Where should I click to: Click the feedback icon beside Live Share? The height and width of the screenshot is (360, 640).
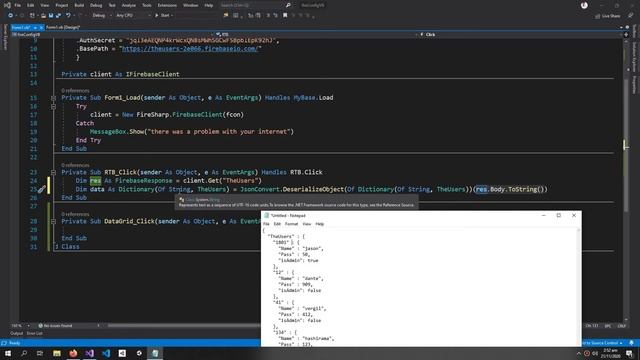[630, 16]
